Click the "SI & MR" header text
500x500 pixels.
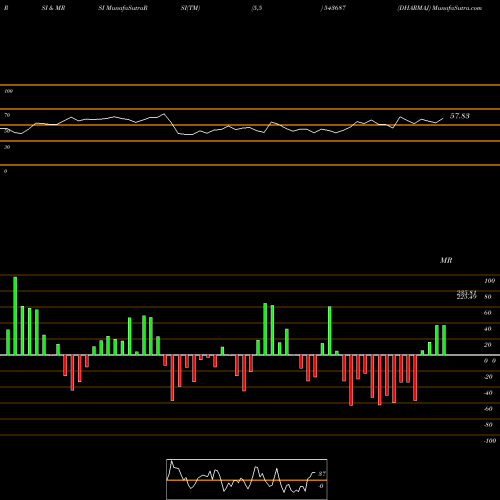click(53, 8)
